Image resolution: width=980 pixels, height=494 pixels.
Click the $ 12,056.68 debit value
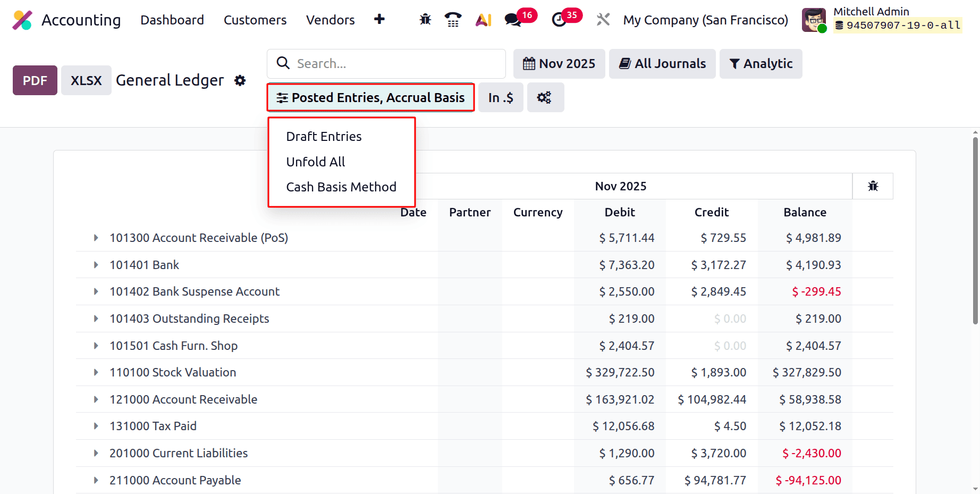point(623,426)
